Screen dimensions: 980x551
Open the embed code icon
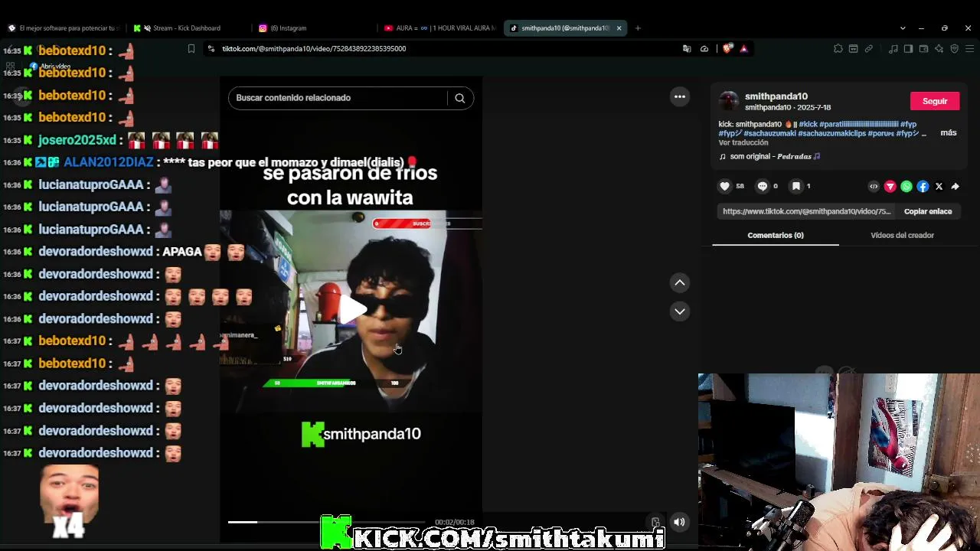coord(874,186)
